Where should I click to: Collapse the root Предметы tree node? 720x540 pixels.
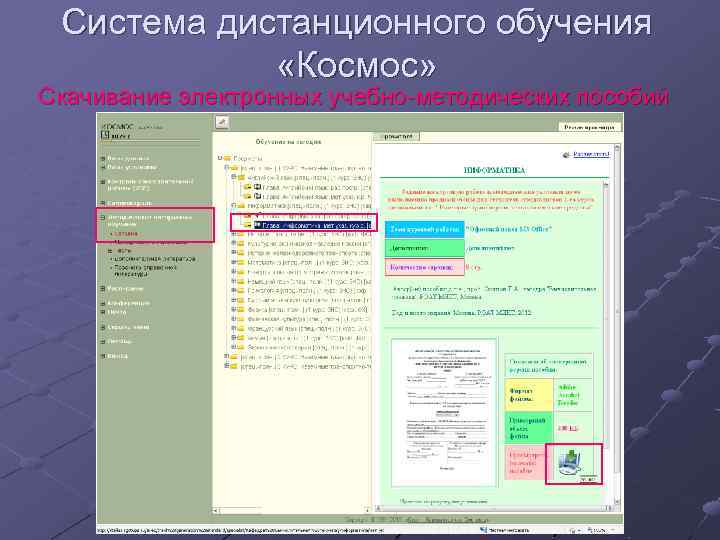pyautogui.click(x=219, y=158)
